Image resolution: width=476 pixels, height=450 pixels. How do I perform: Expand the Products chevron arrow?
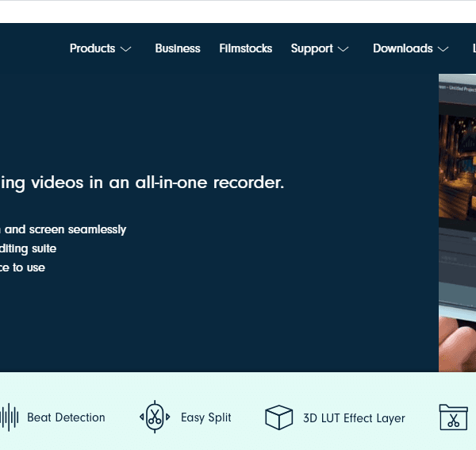click(x=125, y=49)
